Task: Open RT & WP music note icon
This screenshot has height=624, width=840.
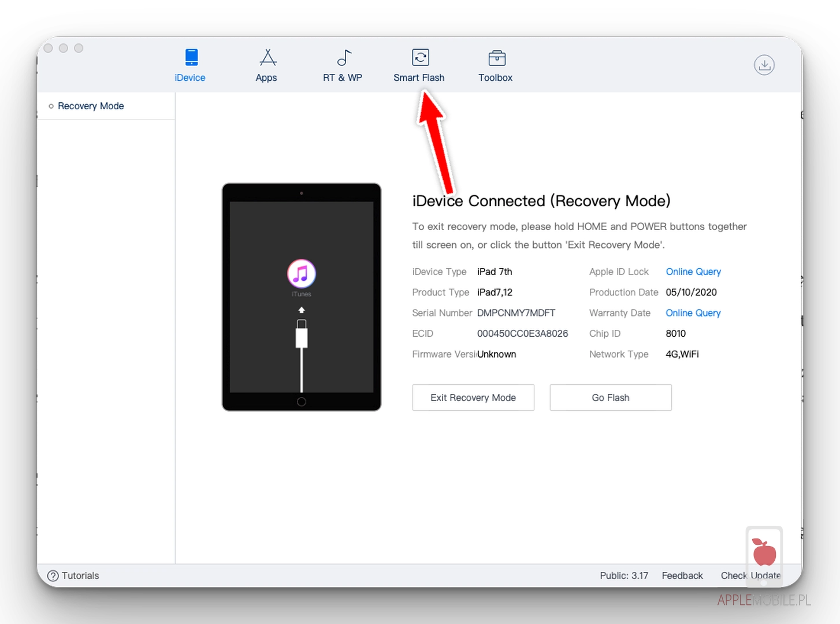Action: pos(344,58)
